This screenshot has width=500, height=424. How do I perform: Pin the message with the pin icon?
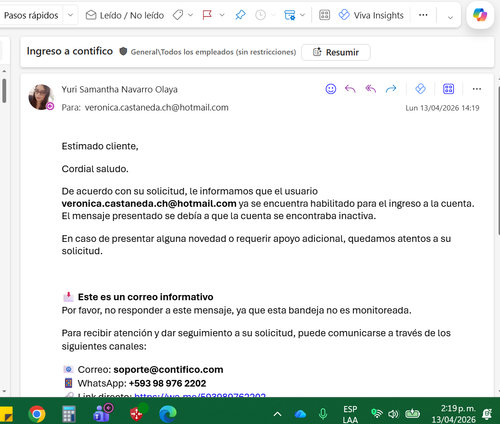[x=240, y=15]
